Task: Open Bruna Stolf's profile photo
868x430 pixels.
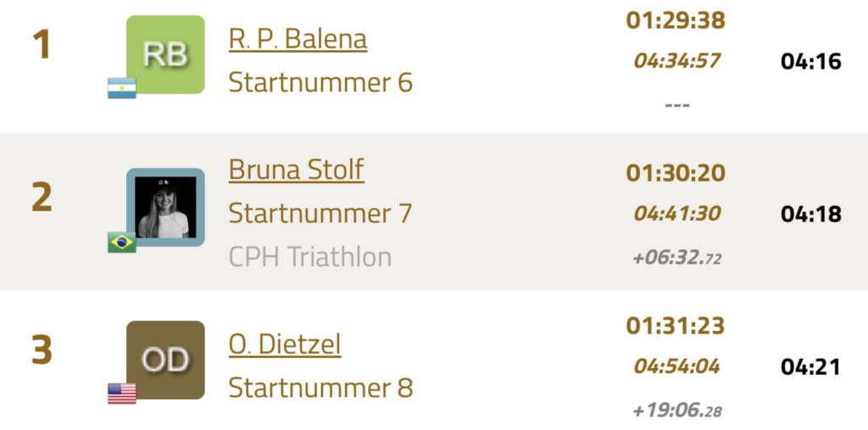Action: (x=165, y=207)
